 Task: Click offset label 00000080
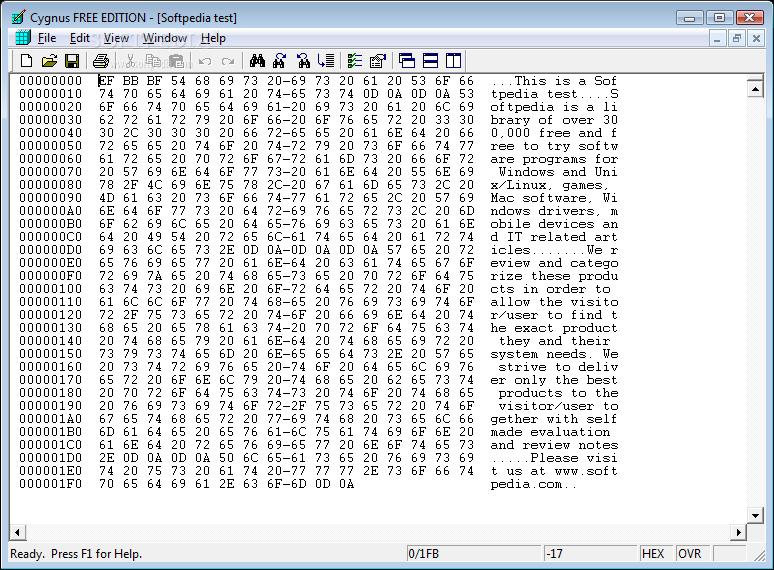click(x=50, y=185)
